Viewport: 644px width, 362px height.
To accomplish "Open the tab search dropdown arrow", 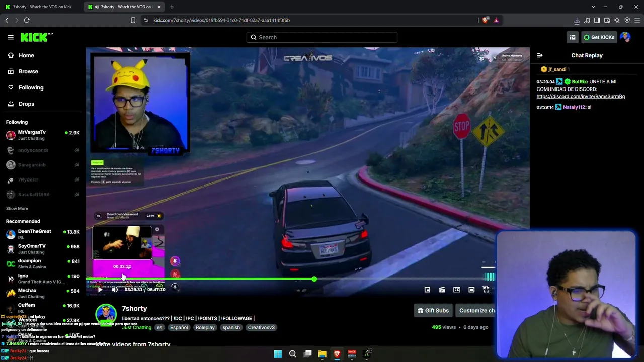I will (x=593, y=7).
